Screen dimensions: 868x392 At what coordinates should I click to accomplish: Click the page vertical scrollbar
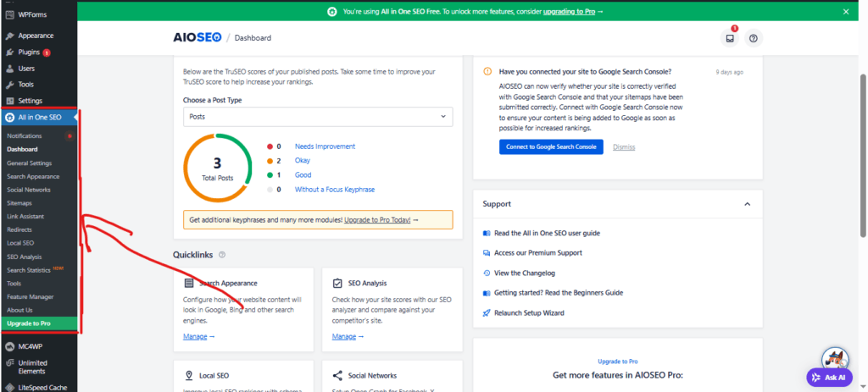click(x=863, y=156)
